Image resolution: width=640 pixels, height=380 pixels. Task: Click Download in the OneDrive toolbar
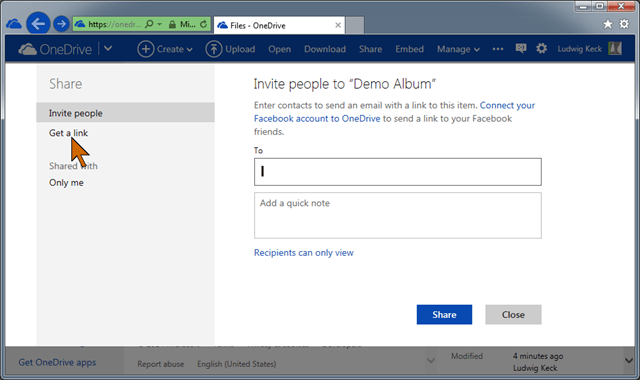325,49
